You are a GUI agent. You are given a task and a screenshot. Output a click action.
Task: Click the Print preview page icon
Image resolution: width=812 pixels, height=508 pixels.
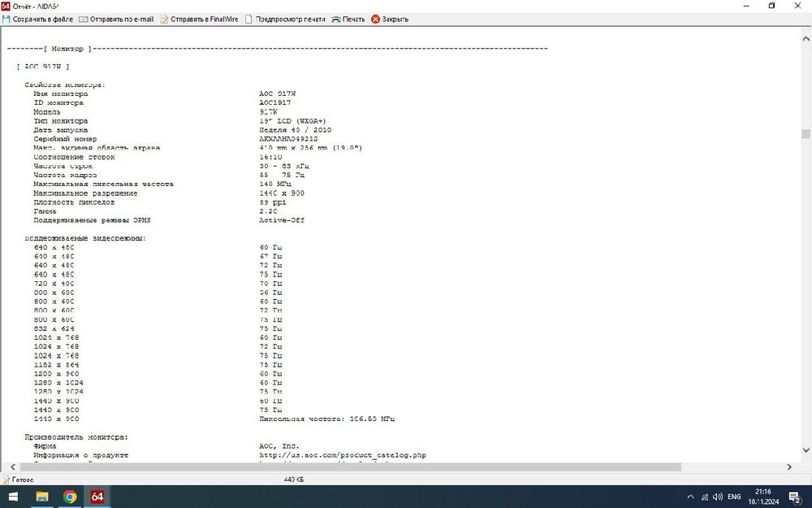pyautogui.click(x=248, y=20)
